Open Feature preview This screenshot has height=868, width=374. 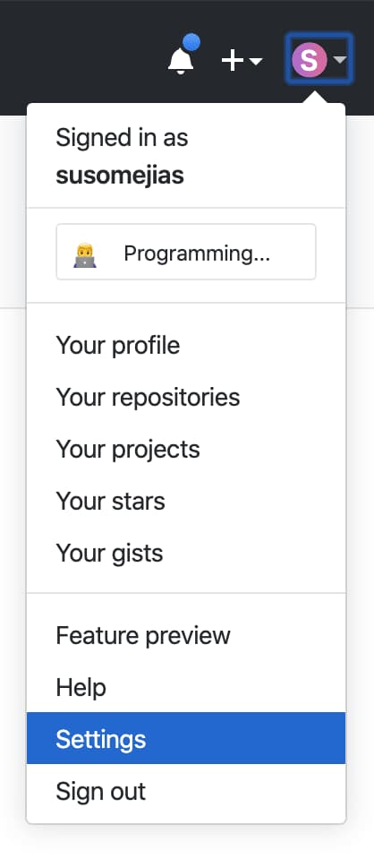[x=186, y=635]
